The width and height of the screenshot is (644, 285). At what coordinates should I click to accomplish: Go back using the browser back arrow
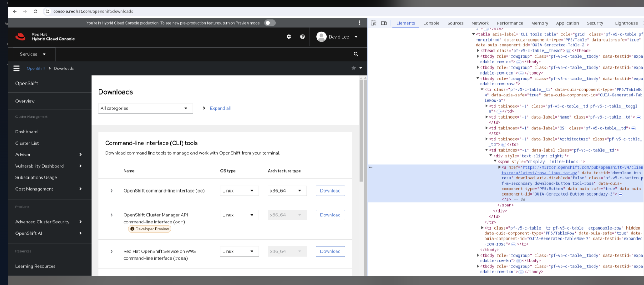[x=15, y=12]
